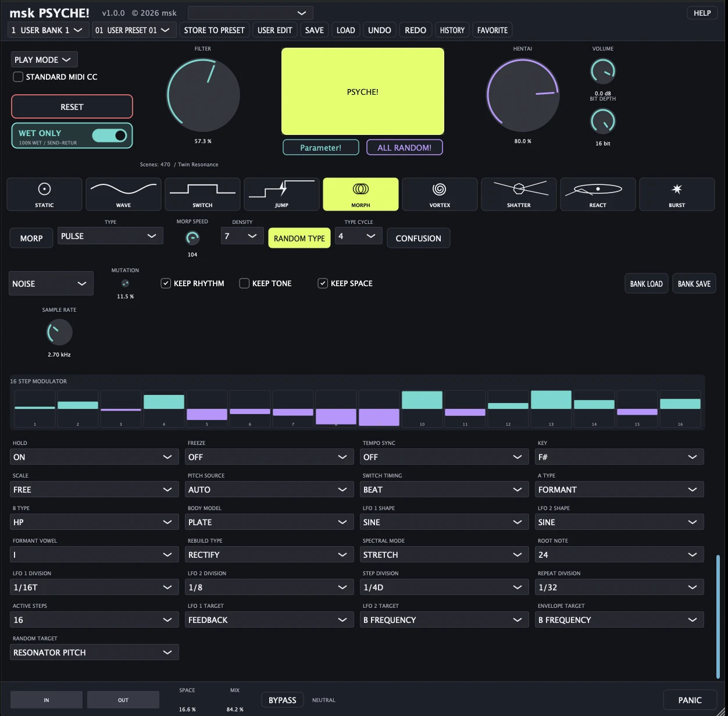Click SAVE in top bar

(x=315, y=30)
